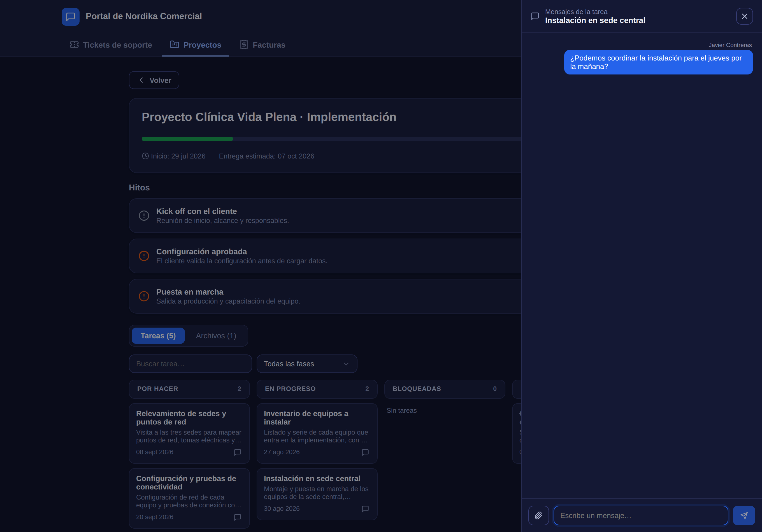Viewport: 762px width, 532px height.
Task: Click the Facturas receipt icon
Action: point(244,45)
